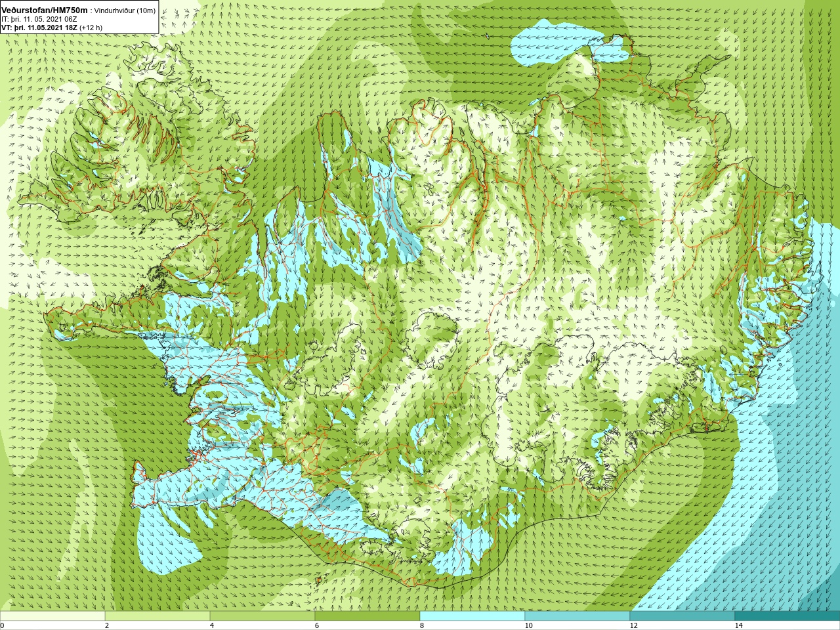Select the 6–8 dark green legend band
Screen dimensions: 840x630
point(367,616)
